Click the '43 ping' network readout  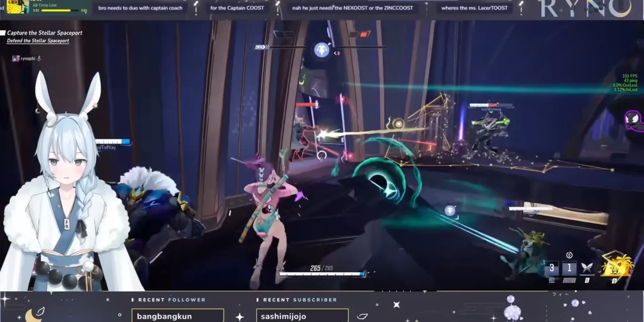coord(630,80)
